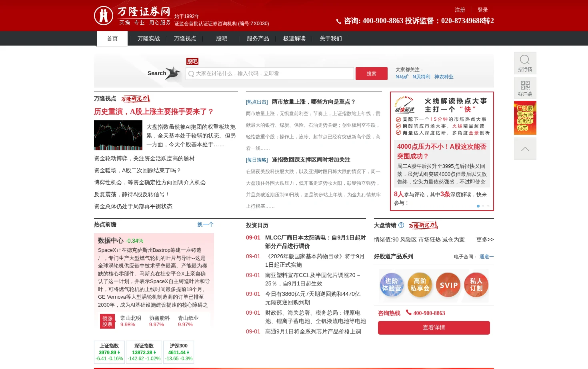
Task: Open 私人订制 product circle
Action: coord(476,285)
